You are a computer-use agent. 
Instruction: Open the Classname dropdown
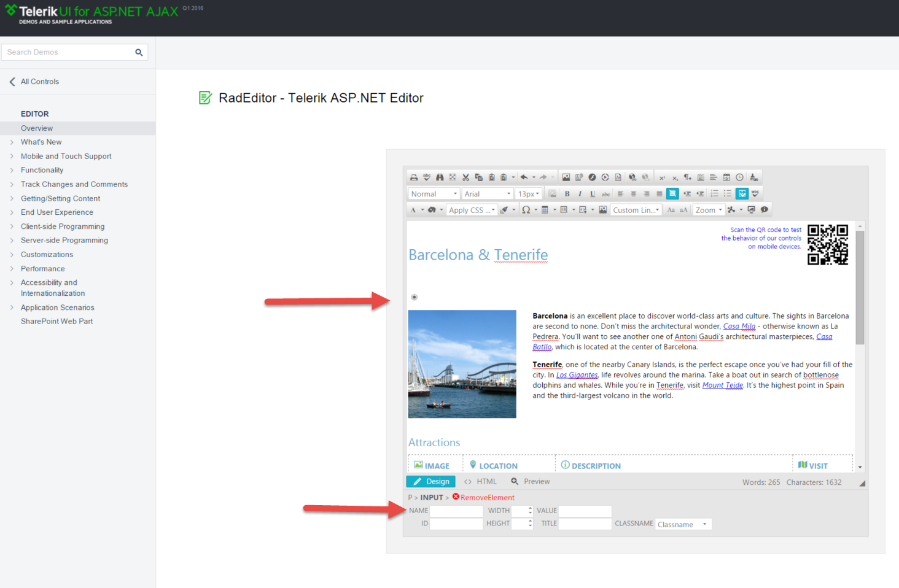click(x=683, y=524)
